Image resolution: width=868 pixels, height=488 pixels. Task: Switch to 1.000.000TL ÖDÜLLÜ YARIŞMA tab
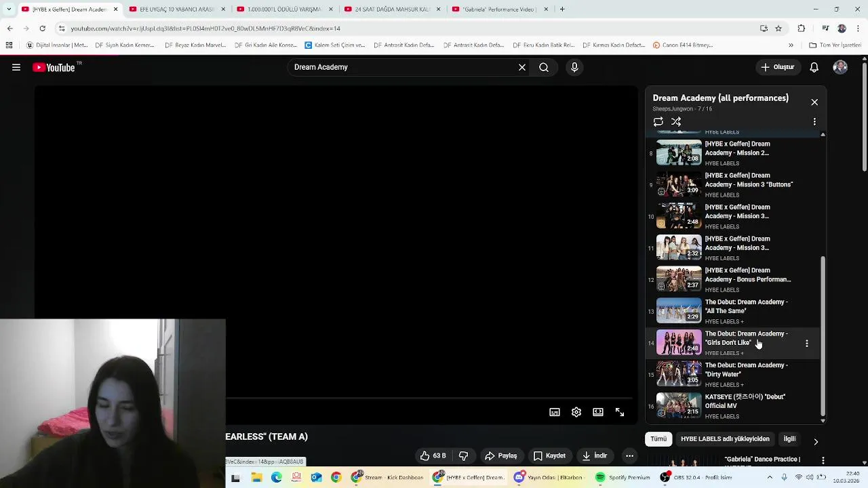(x=284, y=9)
